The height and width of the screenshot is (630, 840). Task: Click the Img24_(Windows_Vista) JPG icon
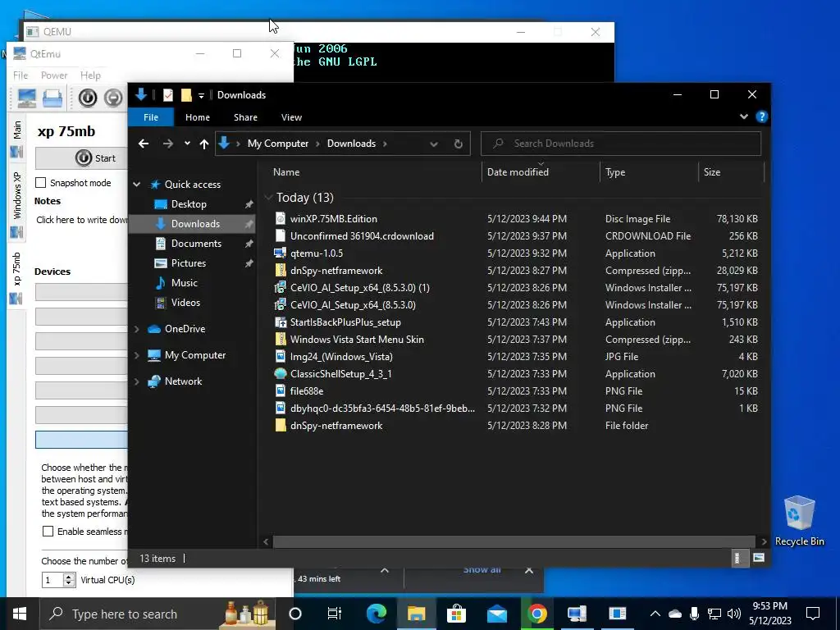tap(281, 356)
